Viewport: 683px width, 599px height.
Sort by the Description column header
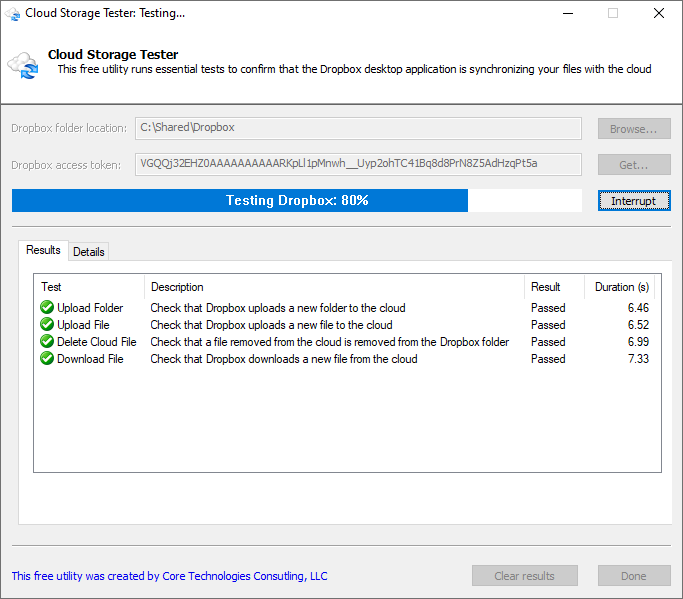click(334, 287)
